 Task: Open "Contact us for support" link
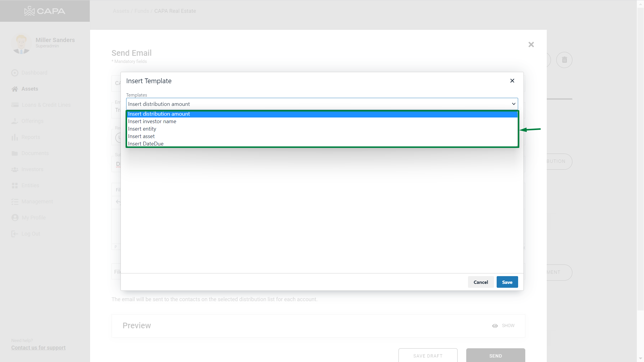(x=38, y=348)
